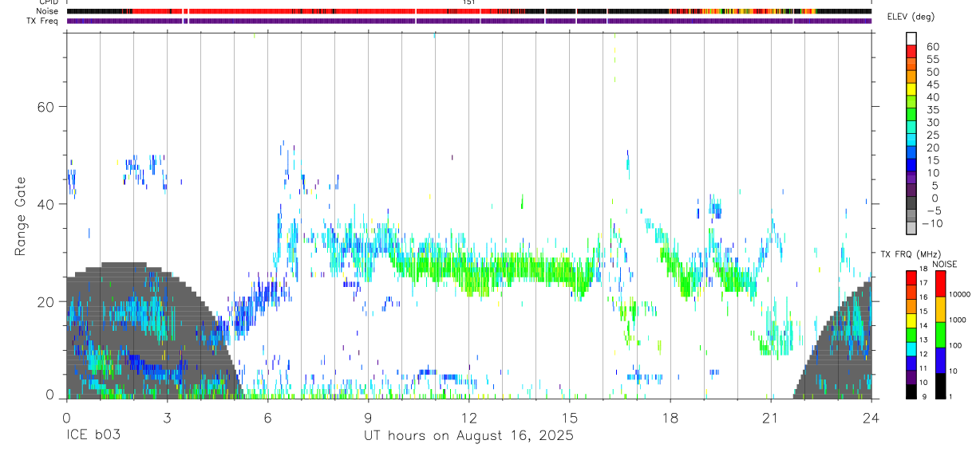980x452 pixels.
Task: Click the '45' tick on ELEV colorbar
Action: pyautogui.click(x=931, y=85)
